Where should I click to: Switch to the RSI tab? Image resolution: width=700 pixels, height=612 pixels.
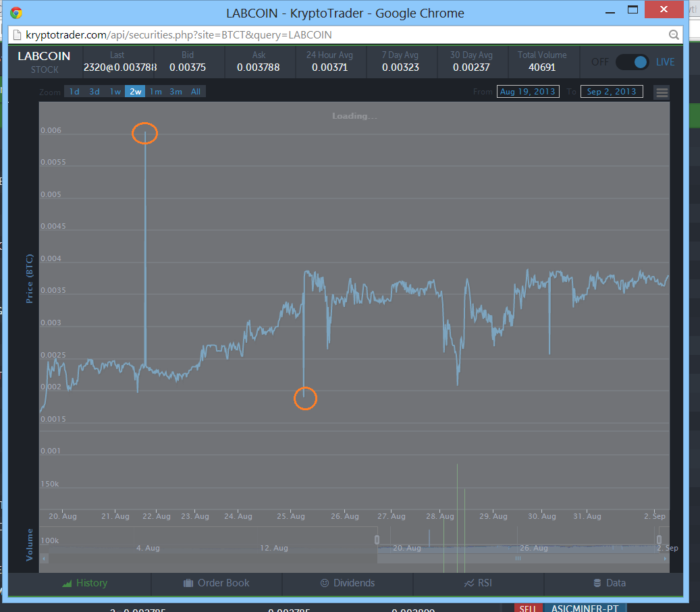point(478,583)
